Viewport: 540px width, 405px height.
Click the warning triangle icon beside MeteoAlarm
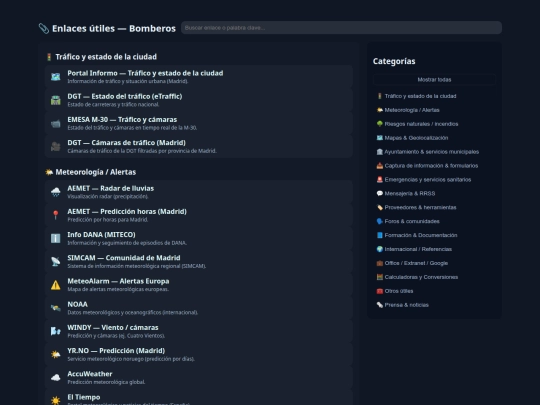[55, 284]
